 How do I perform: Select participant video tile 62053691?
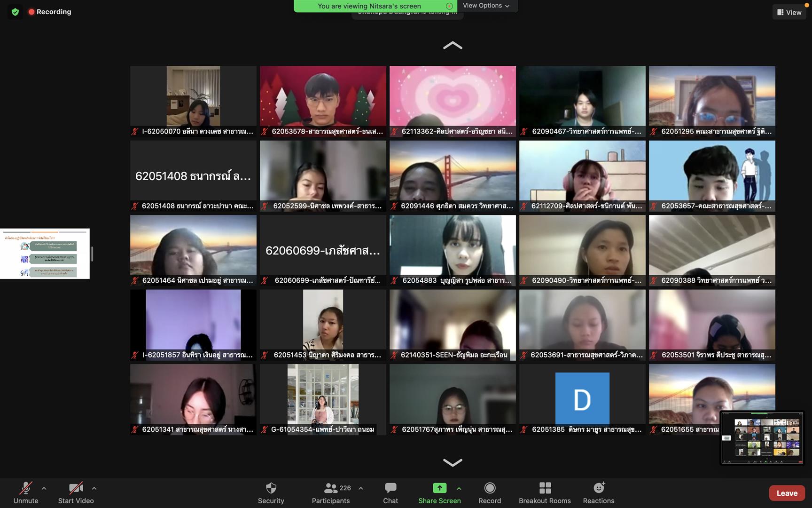point(582,325)
